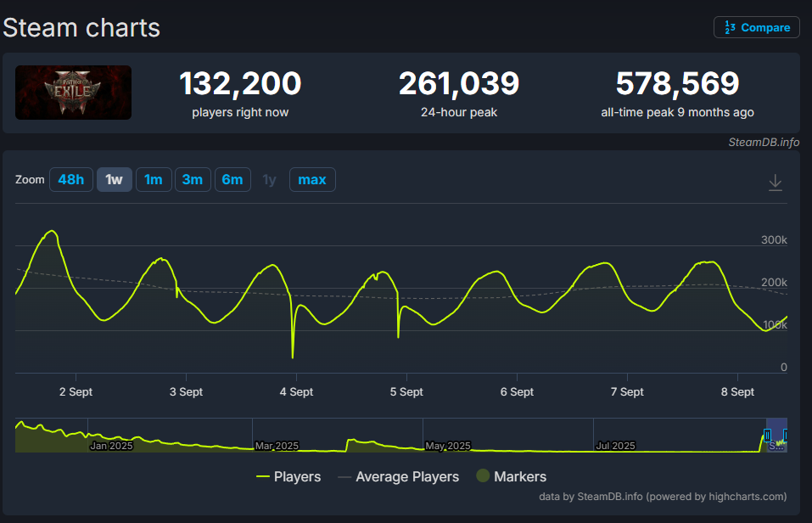Image resolution: width=812 pixels, height=523 pixels.
Task: Click the 200k y-axis label
Action: point(774,282)
